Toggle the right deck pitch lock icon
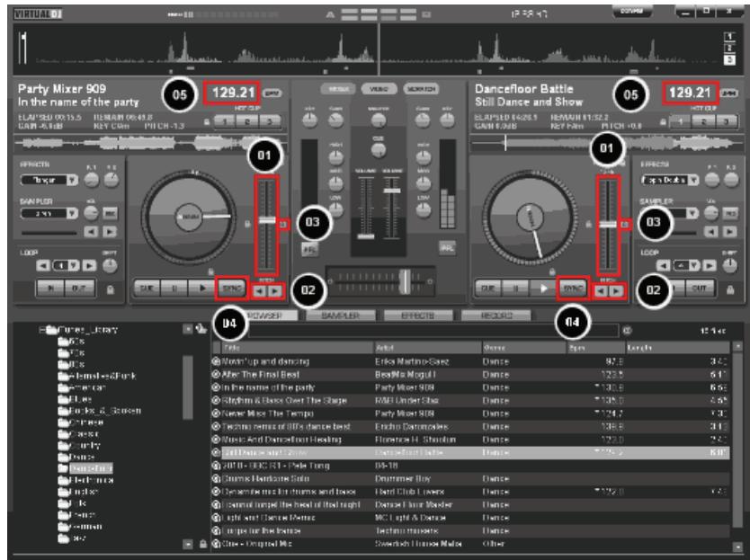 click(x=589, y=223)
